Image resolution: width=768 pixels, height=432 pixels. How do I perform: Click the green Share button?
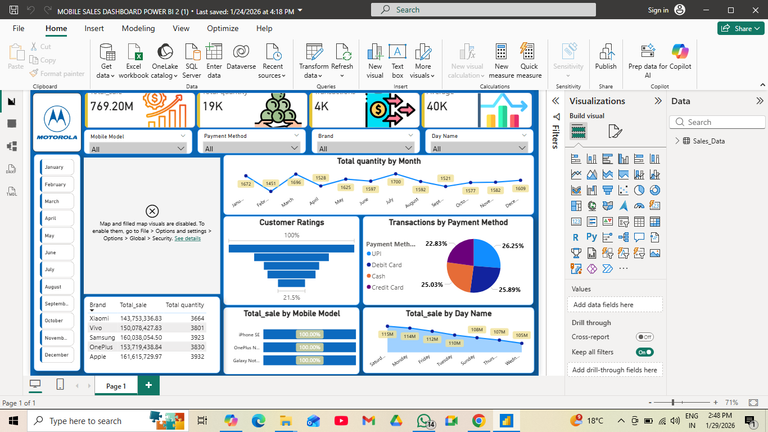tap(741, 28)
